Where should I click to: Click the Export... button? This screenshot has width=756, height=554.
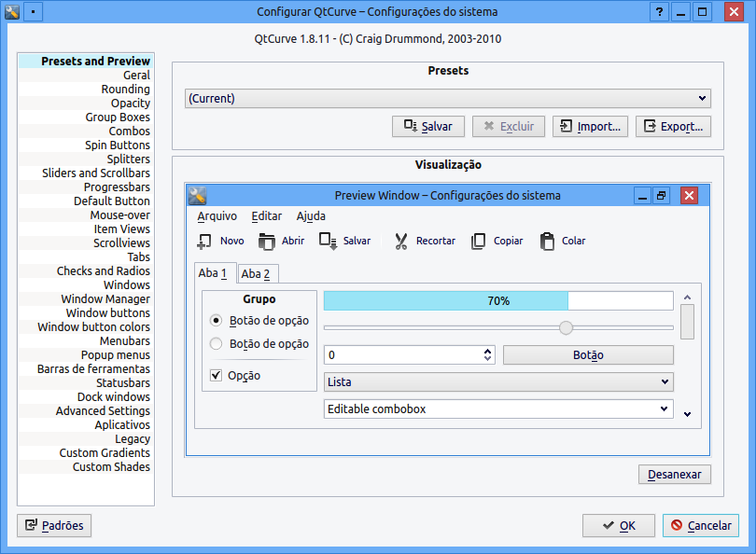(x=673, y=126)
